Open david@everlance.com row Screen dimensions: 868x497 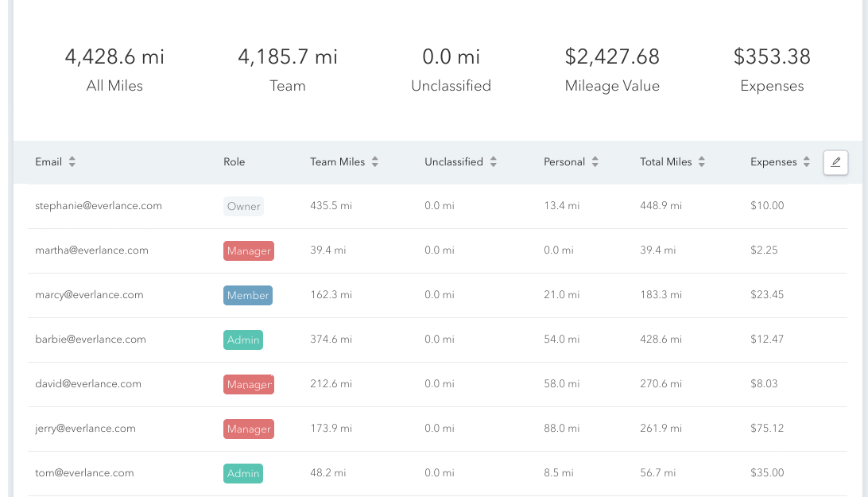(x=88, y=384)
